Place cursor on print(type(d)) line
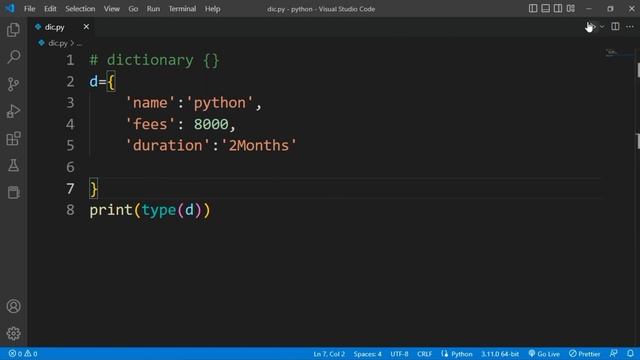 (x=150, y=210)
